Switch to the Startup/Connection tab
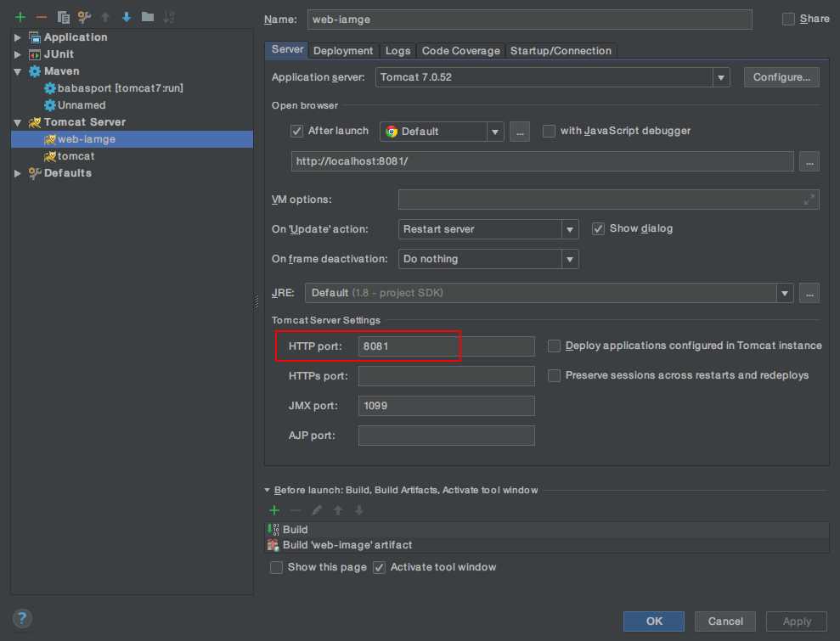 point(561,51)
